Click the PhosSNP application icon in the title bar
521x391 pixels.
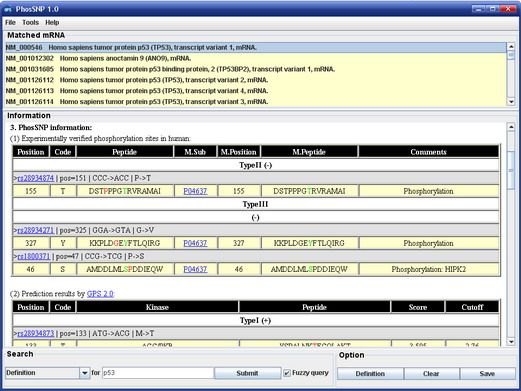pyautogui.click(x=8, y=9)
